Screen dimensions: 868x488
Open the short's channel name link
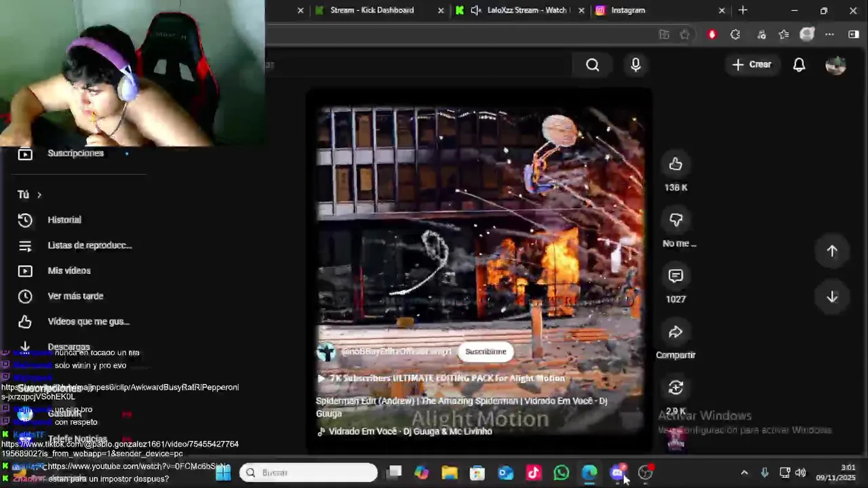click(397, 352)
